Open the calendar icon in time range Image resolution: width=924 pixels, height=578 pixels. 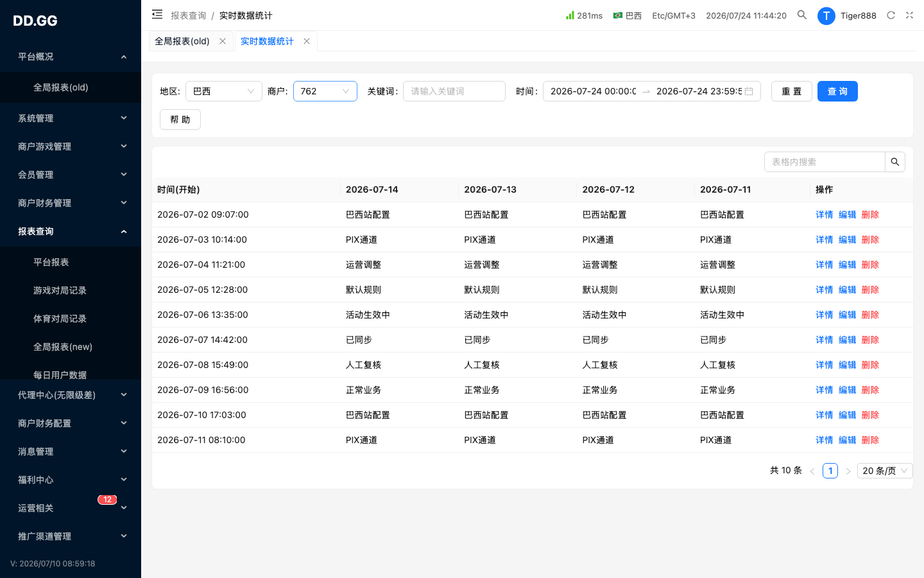click(x=749, y=91)
